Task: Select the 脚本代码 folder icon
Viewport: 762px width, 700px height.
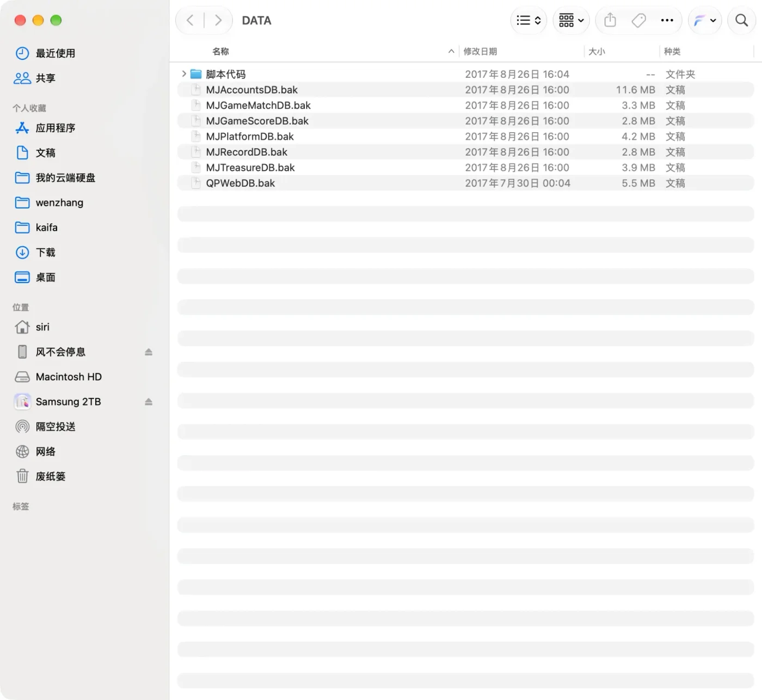Action: (196, 74)
